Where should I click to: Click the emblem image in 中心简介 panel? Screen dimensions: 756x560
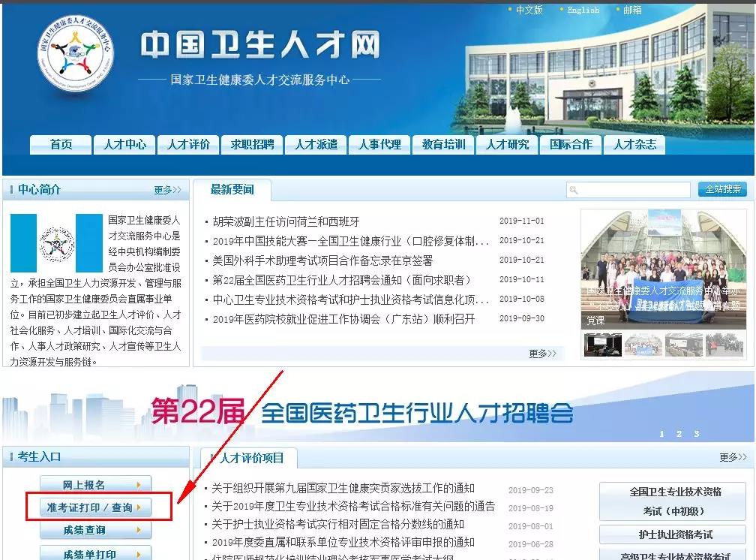pyautogui.click(x=57, y=242)
